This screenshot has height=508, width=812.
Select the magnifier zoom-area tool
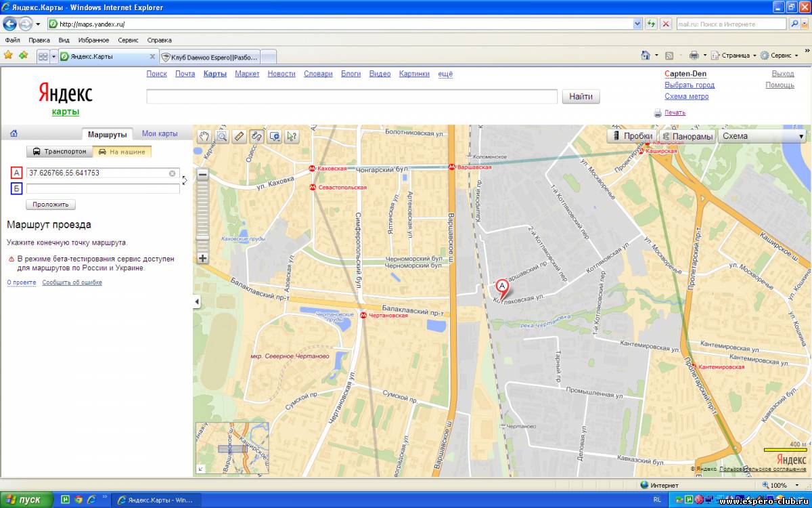click(221, 136)
